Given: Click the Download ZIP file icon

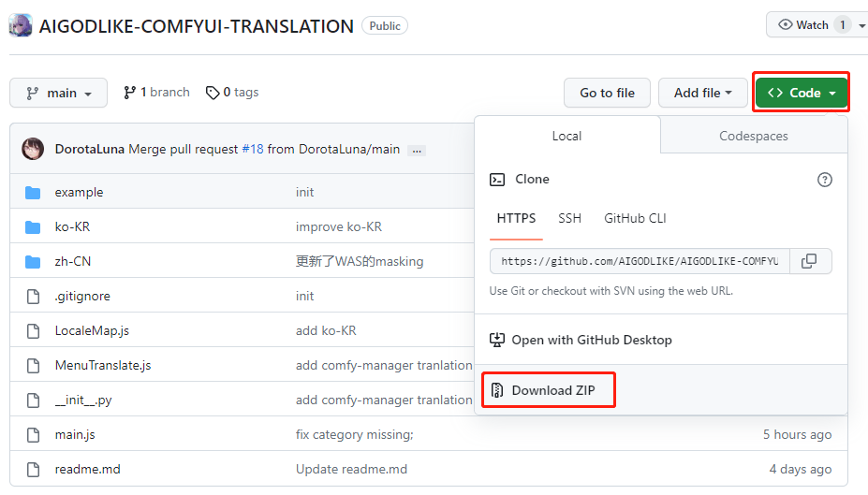Looking at the screenshot, I should (x=497, y=390).
